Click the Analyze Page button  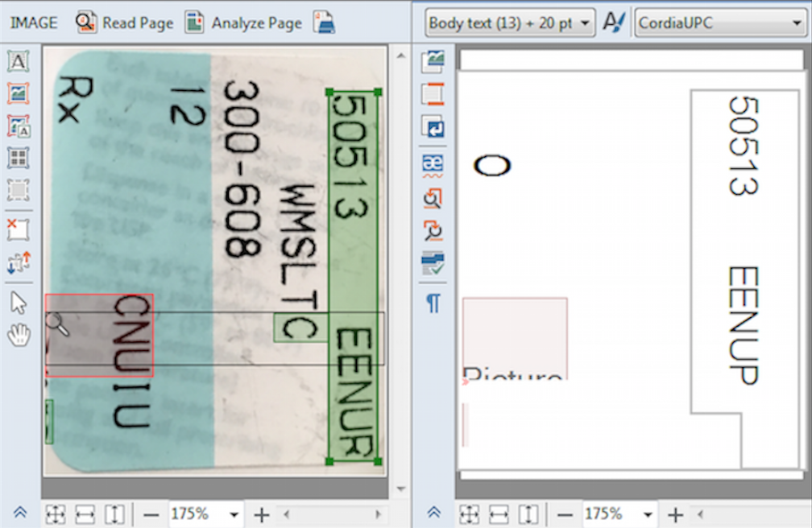pyautogui.click(x=243, y=23)
